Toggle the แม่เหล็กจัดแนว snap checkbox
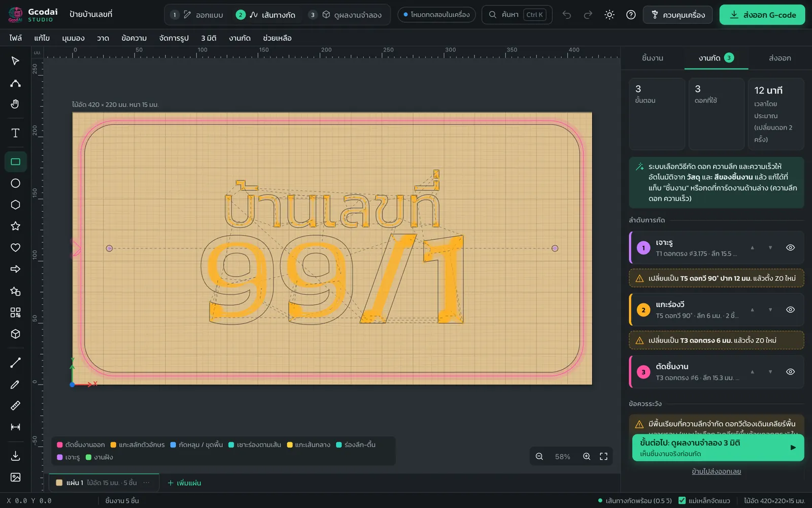The height and width of the screenshot is (508, 812). pyautogui.click(x=682, y=500)
